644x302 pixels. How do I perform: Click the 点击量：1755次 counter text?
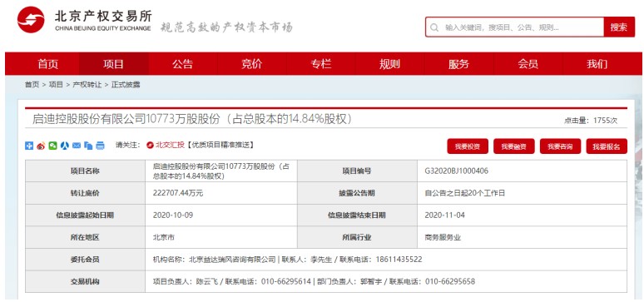point(591,121)
